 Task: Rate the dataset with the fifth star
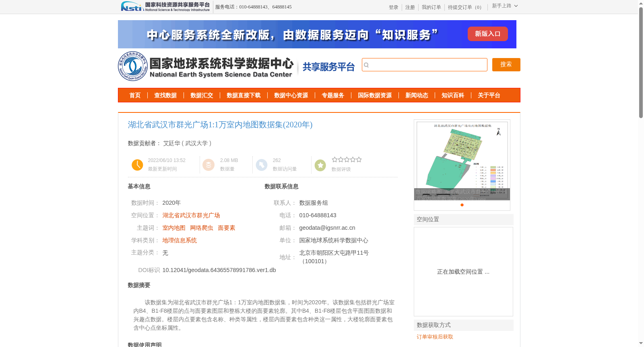point(359,160)
